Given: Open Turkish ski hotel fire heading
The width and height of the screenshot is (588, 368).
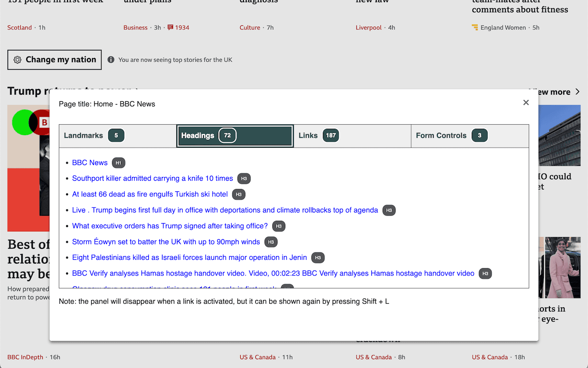Looking at the screenshot, I should coord(150,194).
